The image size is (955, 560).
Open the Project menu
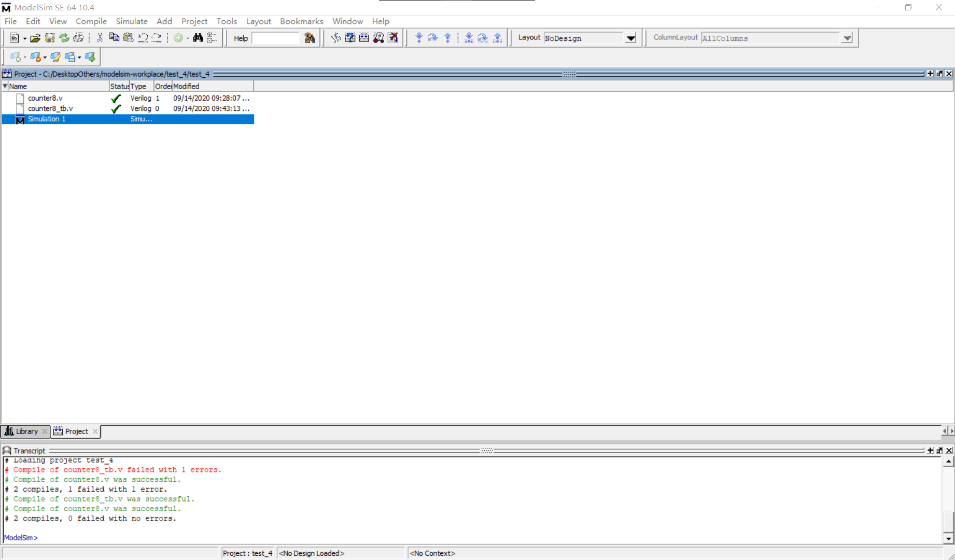tap(194, 21)
